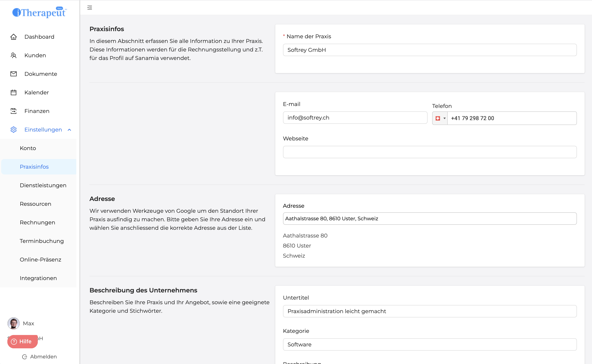Image resolution: width=592 pixels, height=364 pixels.
Task: Click the Adresse search field
Action: pyautogui.click(x=429, y=219)
